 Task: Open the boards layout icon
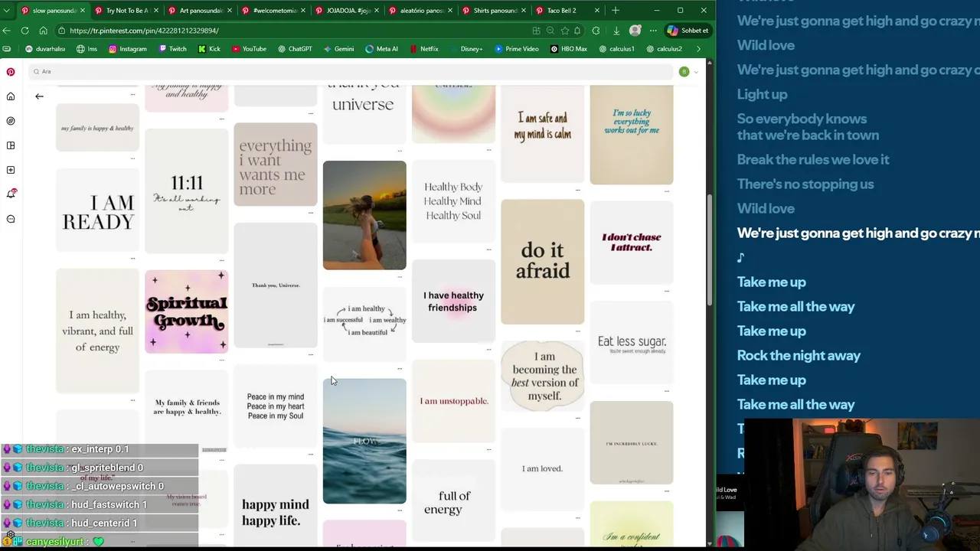click(x=11, y=145)
